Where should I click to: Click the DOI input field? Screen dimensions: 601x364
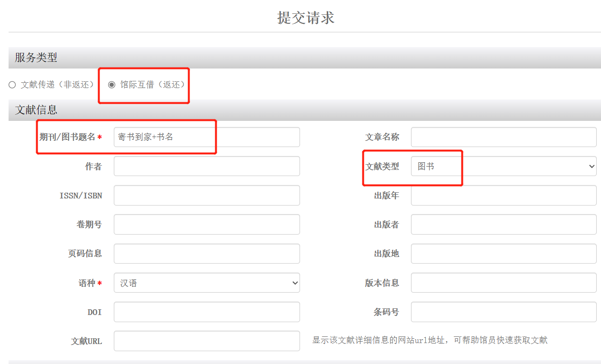pos(207,312)
